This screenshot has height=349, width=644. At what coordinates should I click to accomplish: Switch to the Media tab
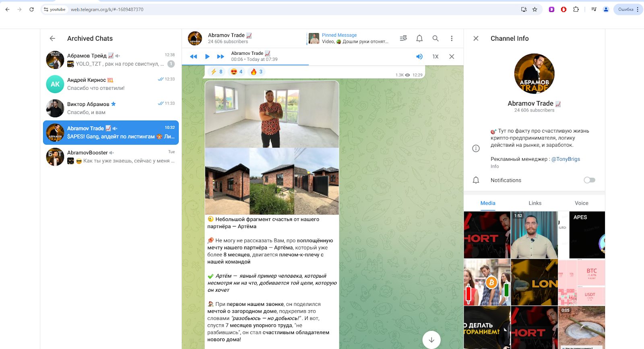[488, 203]
